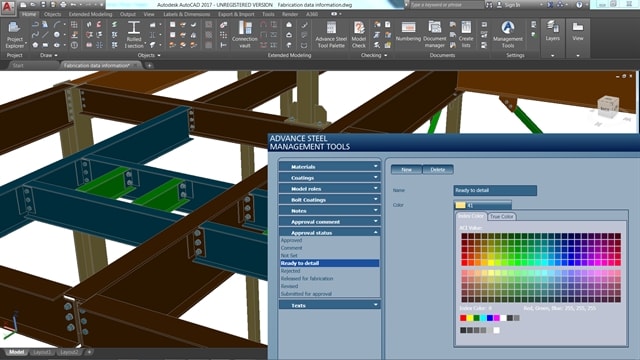The image size is (640, 360).
Task: Add a new drawing tab with plus icon
Action: point(149,65)
